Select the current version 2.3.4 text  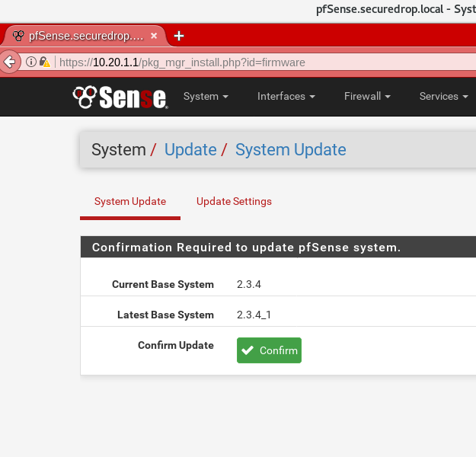(249, 284)
